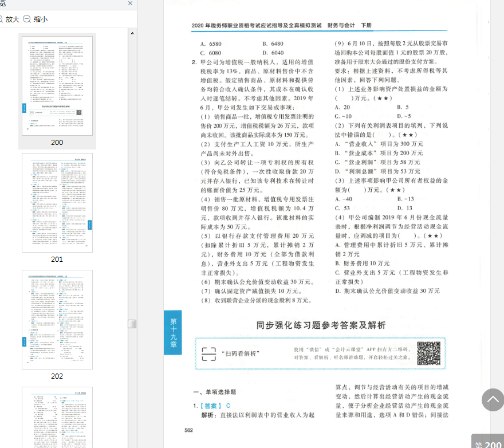The image size is (504, 448).
Task: Click option D. 期末确认公允价值变动收益30万元
Action: pos(387,290)
